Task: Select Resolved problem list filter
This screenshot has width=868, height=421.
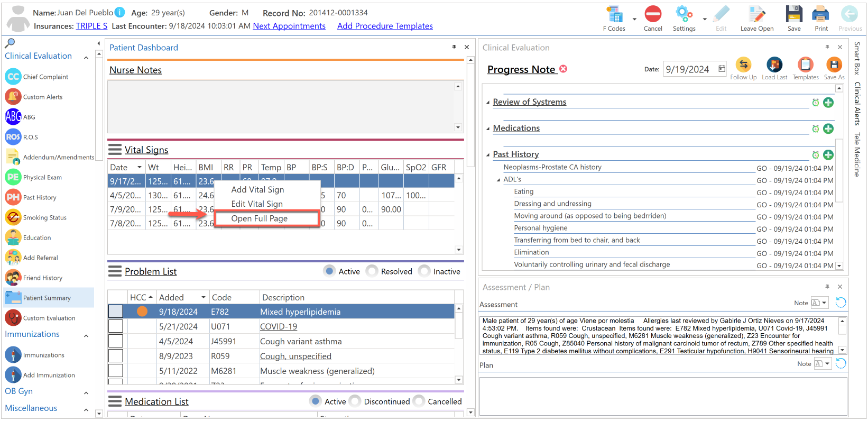Action: point(372,271)
